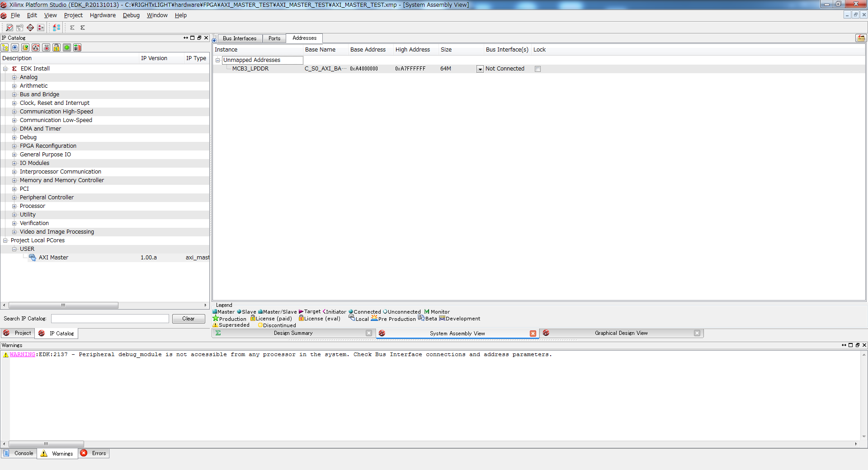Click the red circular refresh icon in IP Catalog
Image resolution: width=868 pixels, height=470 pixels.
pyautogui.click(x=36, y=47)
